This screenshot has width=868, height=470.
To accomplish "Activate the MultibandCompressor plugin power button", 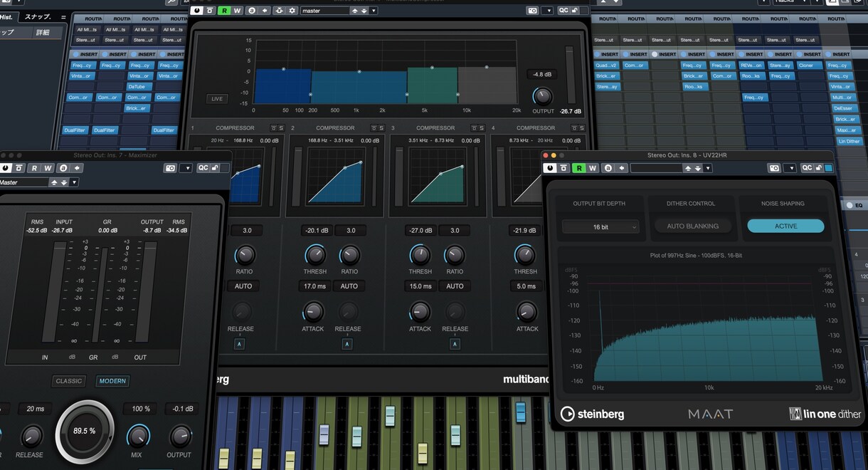I will [196, 11].
